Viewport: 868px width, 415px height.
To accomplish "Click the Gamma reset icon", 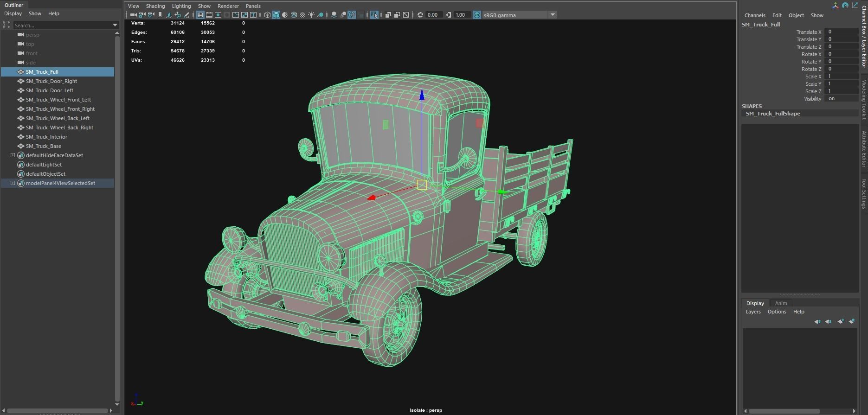I will [449, 15].
